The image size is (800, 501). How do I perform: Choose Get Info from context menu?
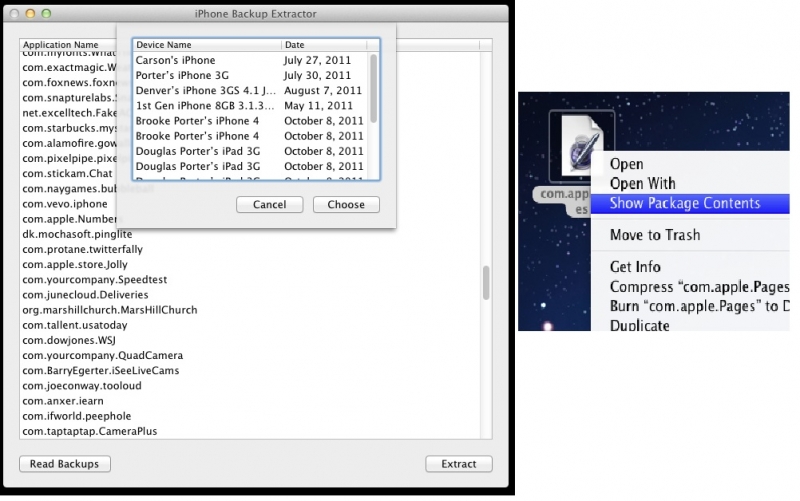point(635,267)
